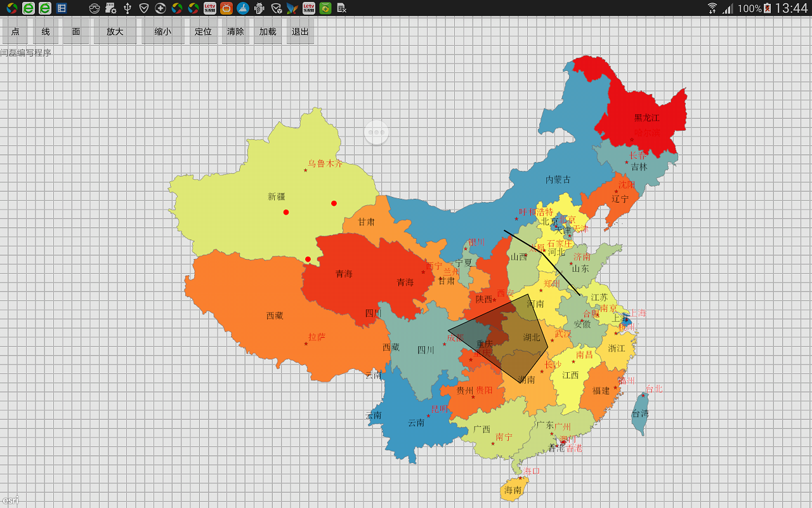Tap the shield icon beside the Android robot
Screen dimensions: 812x508
[x=276, y=8]
